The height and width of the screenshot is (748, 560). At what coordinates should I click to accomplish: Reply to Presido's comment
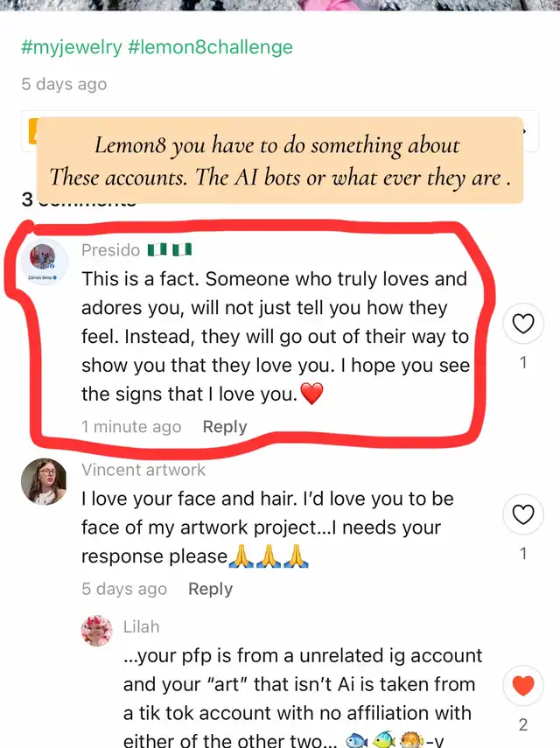225,426
